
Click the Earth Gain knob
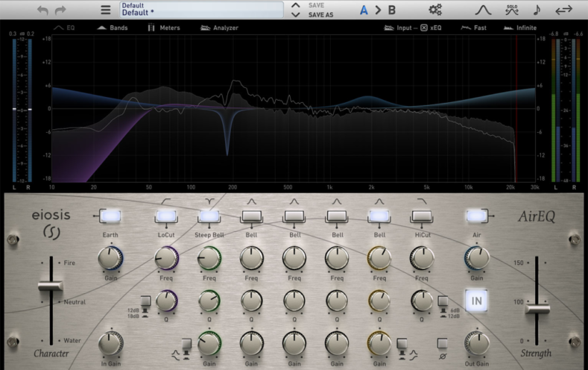click(110, 259)
